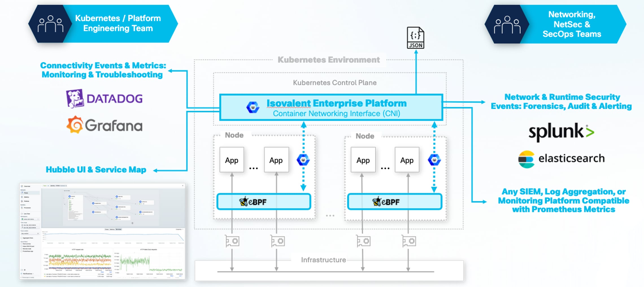Click the people icon beside Kubernetes / Platform Engineering Team

pyautogui.click(x=51, y=24)
